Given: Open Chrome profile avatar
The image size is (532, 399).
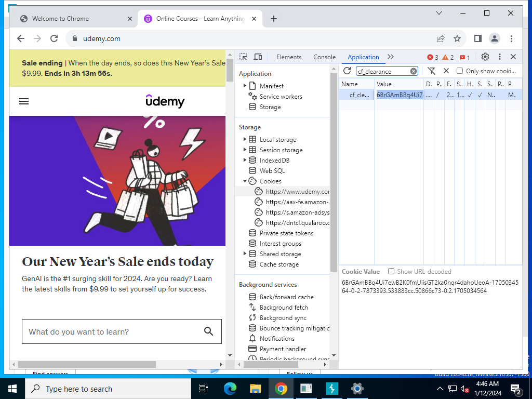Looking at the screenshot, I should tap(495, 38).
